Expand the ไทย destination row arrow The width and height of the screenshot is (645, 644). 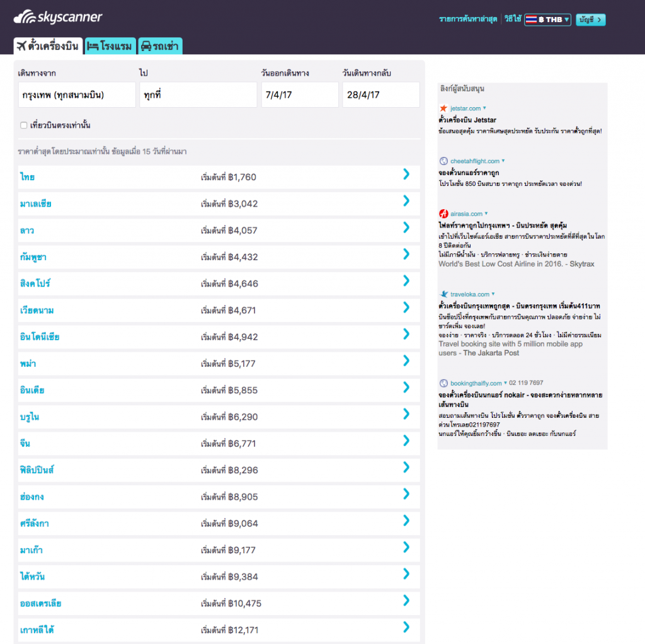[406, 175]
